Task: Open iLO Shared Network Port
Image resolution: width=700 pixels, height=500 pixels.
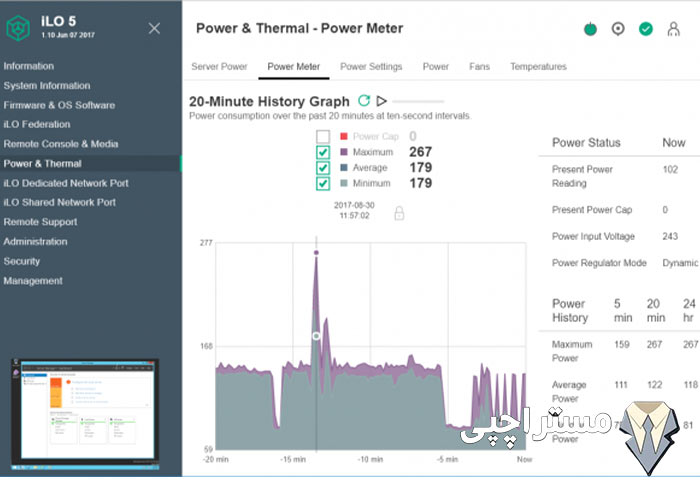Action: pos(59,202)
